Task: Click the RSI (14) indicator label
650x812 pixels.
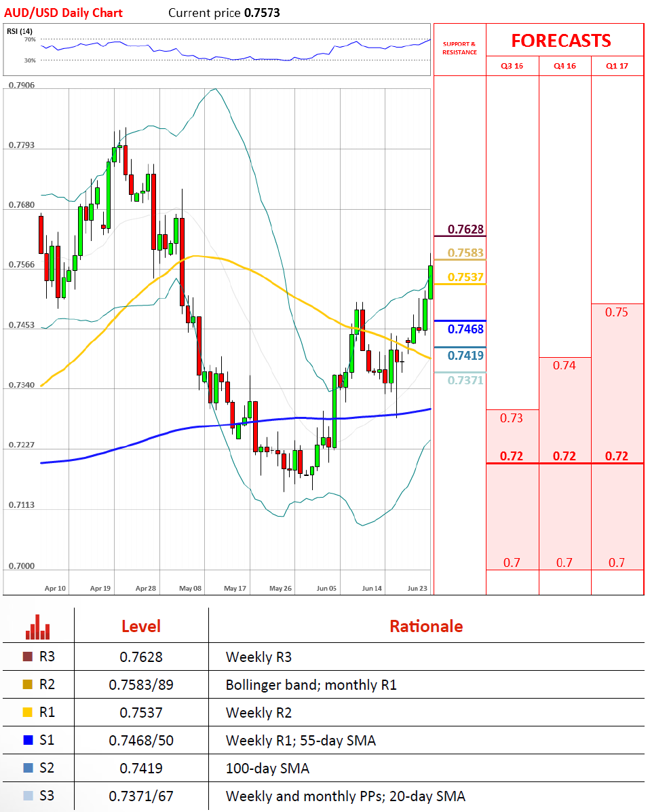Action: [x=20, y=31]
